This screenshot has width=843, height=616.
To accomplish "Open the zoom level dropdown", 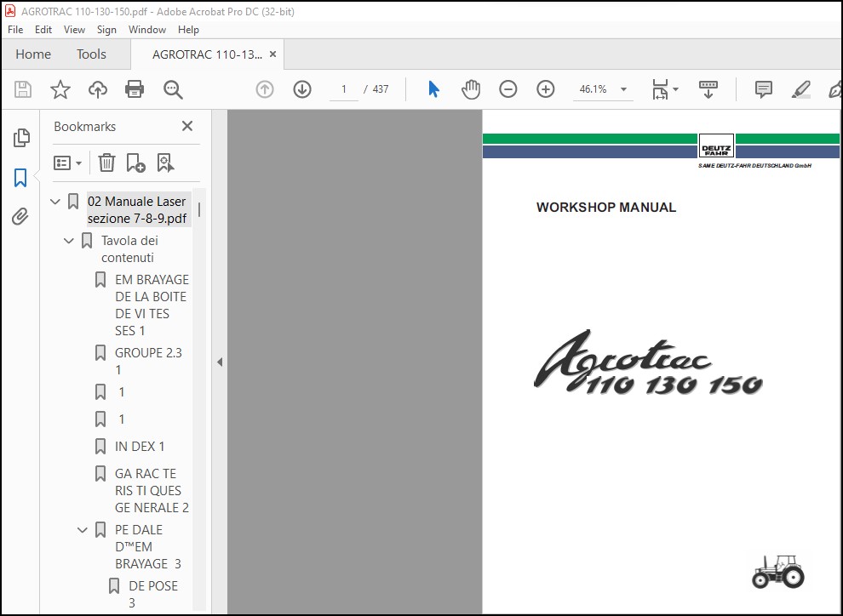I will 623,89.
